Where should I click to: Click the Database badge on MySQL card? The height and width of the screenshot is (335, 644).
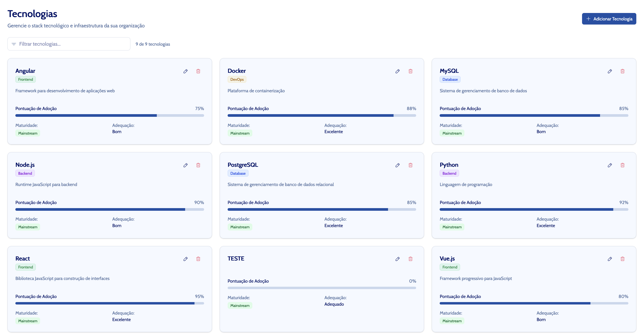click(x=450, y=80)
